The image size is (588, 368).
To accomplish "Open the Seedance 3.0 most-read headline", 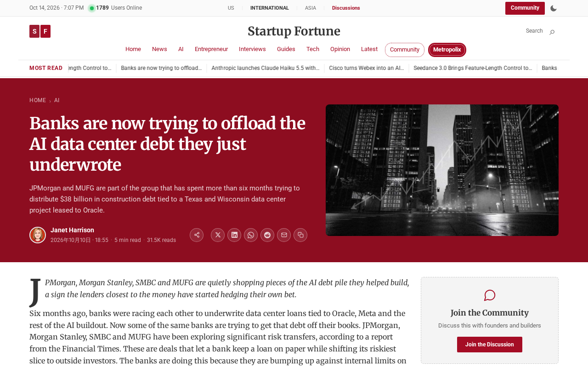I will click(x=473, y=68).
